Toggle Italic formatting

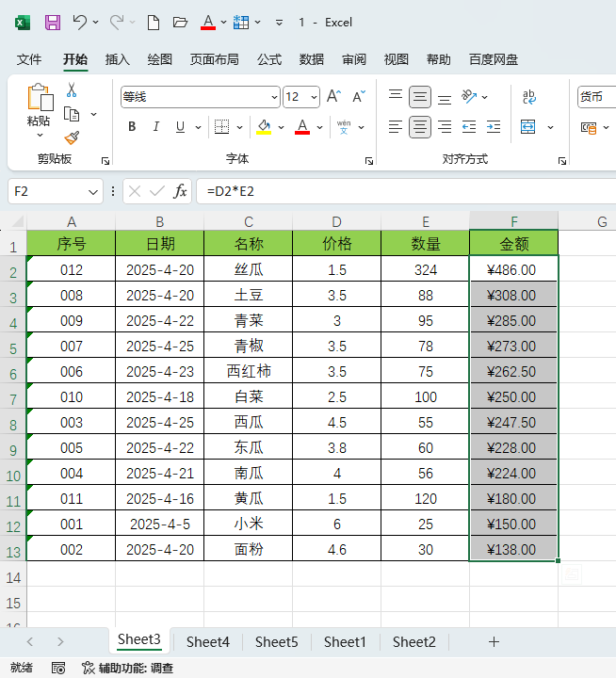click(x=155, y=127)
